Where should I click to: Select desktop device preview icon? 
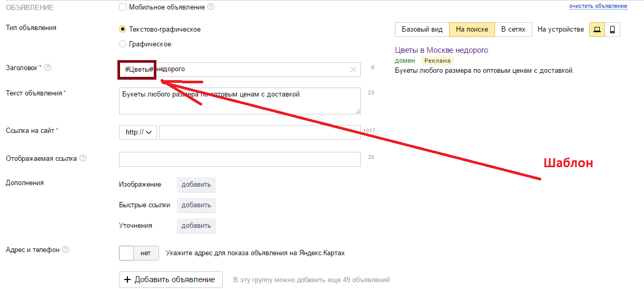coord(597,30)
